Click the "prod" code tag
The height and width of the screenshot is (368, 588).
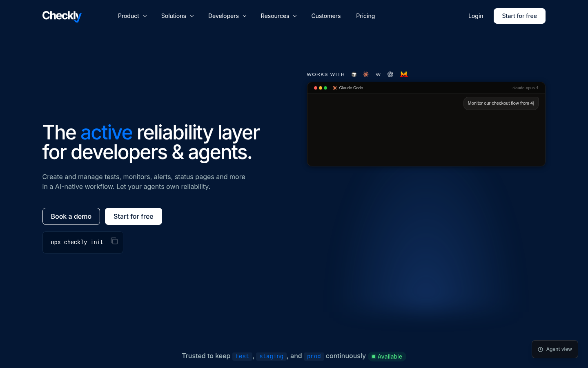point(314,357)
